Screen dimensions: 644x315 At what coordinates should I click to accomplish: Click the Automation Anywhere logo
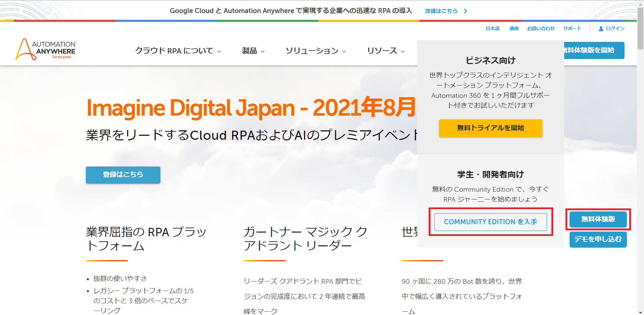click(46, 49)
